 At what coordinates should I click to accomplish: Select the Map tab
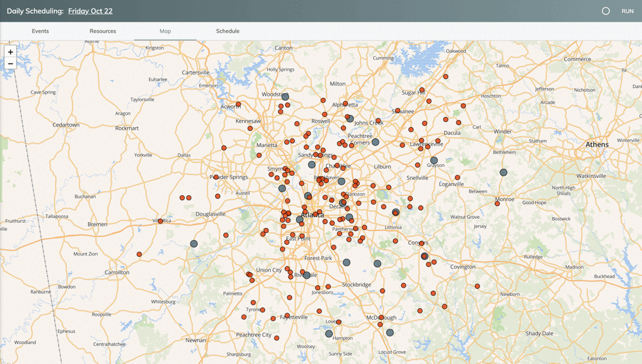165,31
